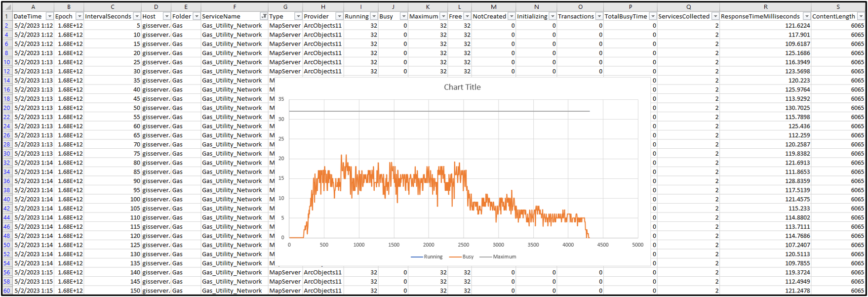Screen dimensions: 868x297
Task: Select cell with value 125.1686
Action: pos(765,53)
